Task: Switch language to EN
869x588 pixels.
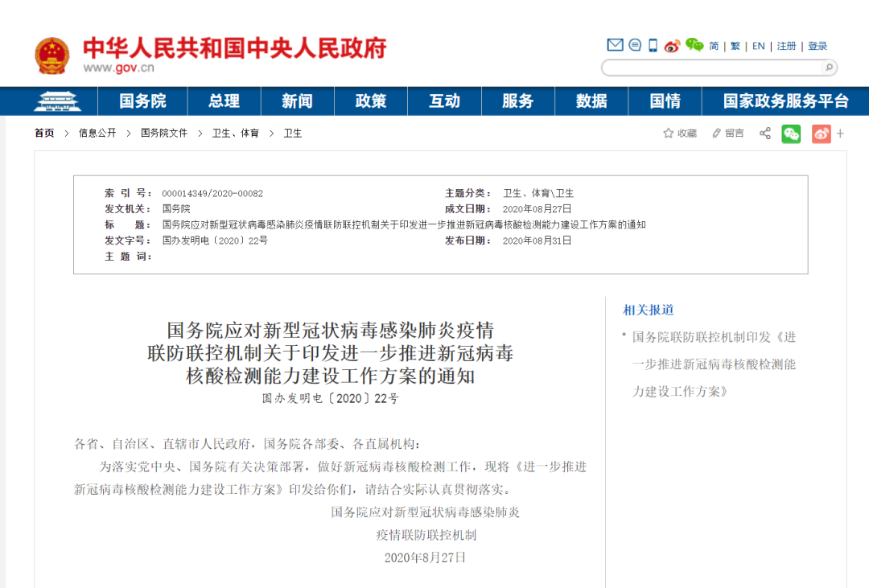Action: pos(759,46)
